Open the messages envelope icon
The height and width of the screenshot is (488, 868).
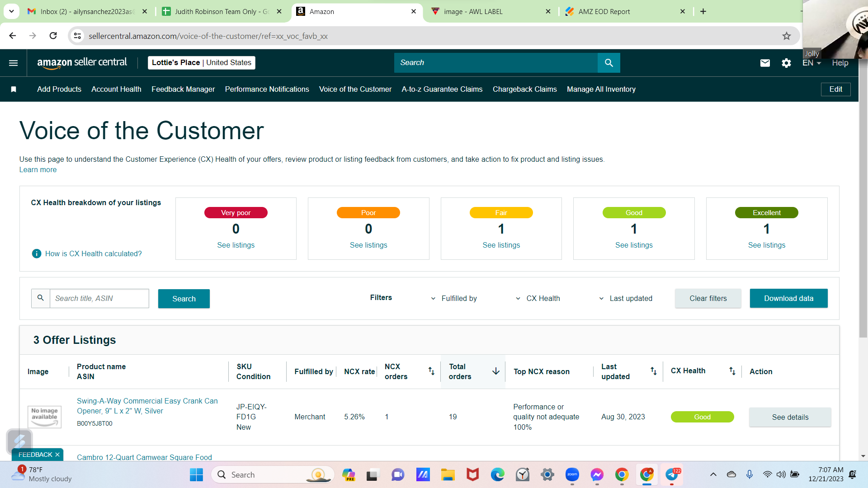pyautogui.click(x=765, y=63)
